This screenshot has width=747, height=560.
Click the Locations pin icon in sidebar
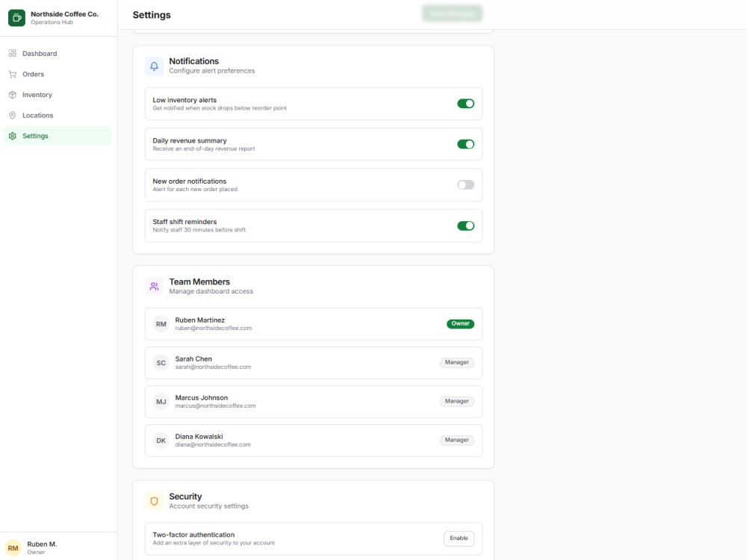click(13, 115)
